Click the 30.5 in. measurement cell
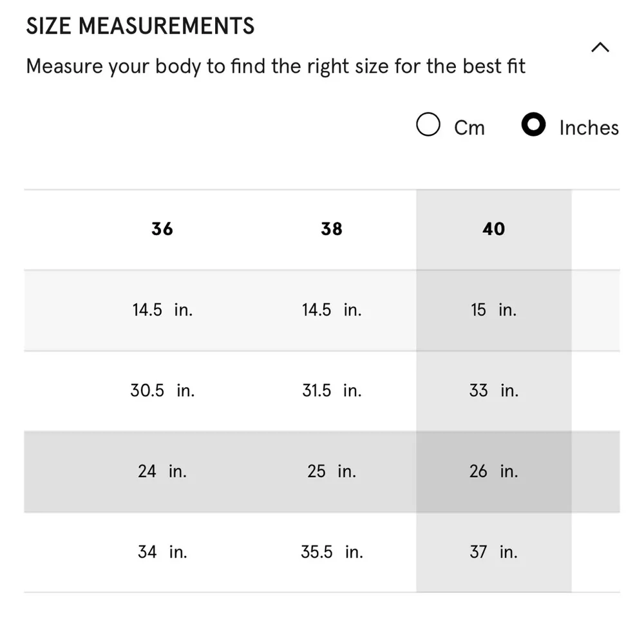The height and width of the screenshot is (644, 644). [162, 390]
